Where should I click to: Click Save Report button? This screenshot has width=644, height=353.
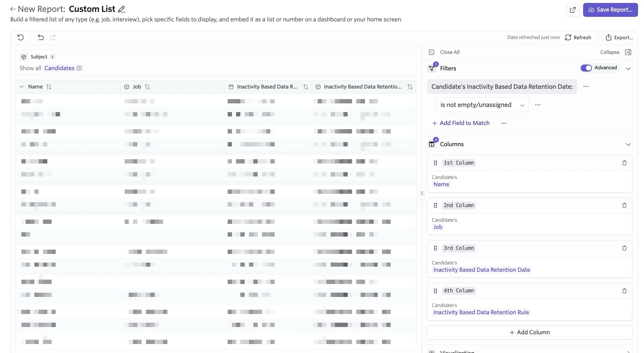click(610, 10)
